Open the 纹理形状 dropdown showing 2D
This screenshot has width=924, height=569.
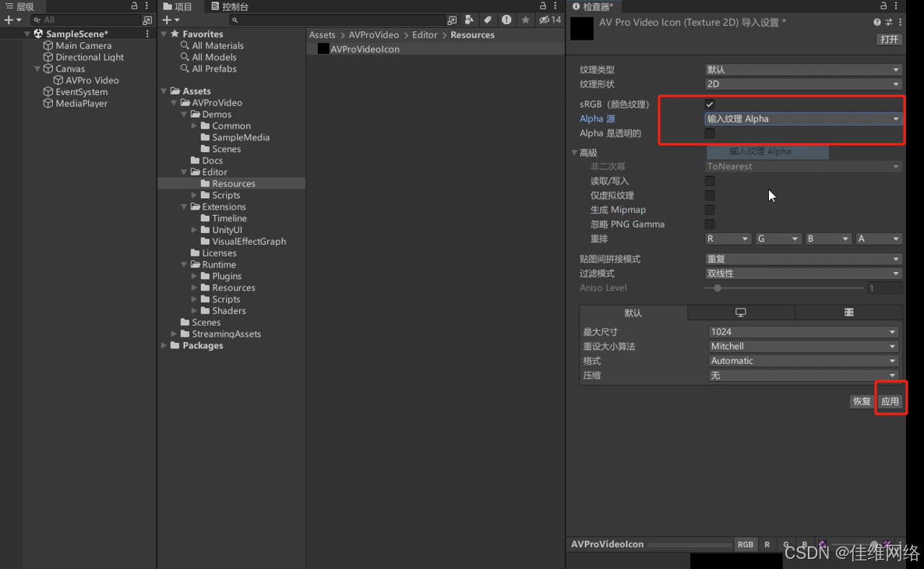pos(803,83)
